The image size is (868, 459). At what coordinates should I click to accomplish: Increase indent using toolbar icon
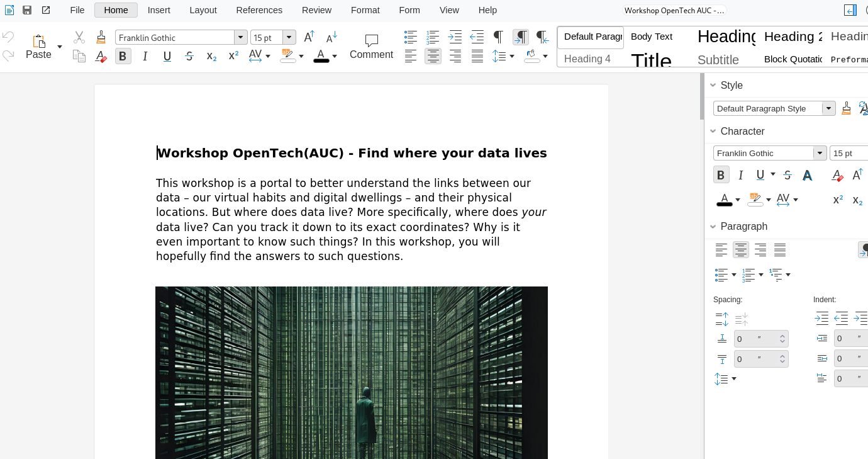[455, 37]
